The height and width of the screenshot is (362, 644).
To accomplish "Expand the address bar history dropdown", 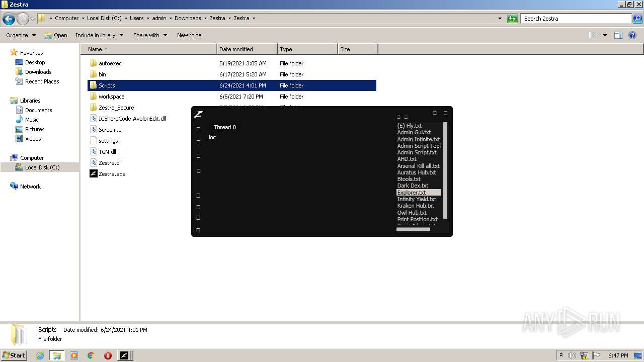I will coord(500,19).
